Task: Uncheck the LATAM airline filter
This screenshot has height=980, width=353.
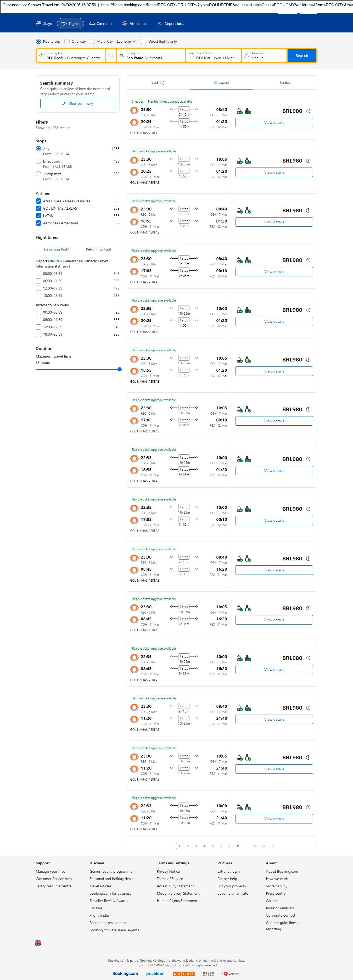Action: 38,216
